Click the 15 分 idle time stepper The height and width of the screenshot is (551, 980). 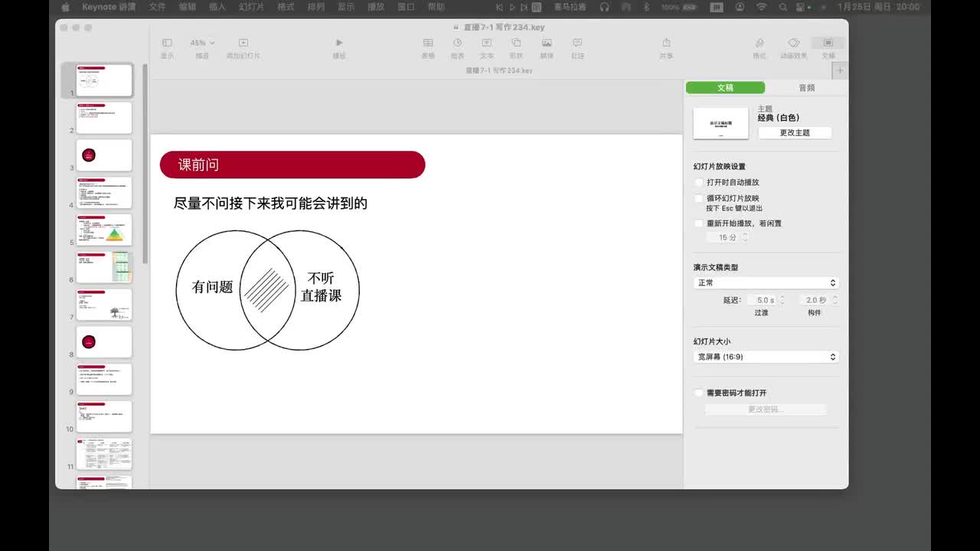point(745,238)
